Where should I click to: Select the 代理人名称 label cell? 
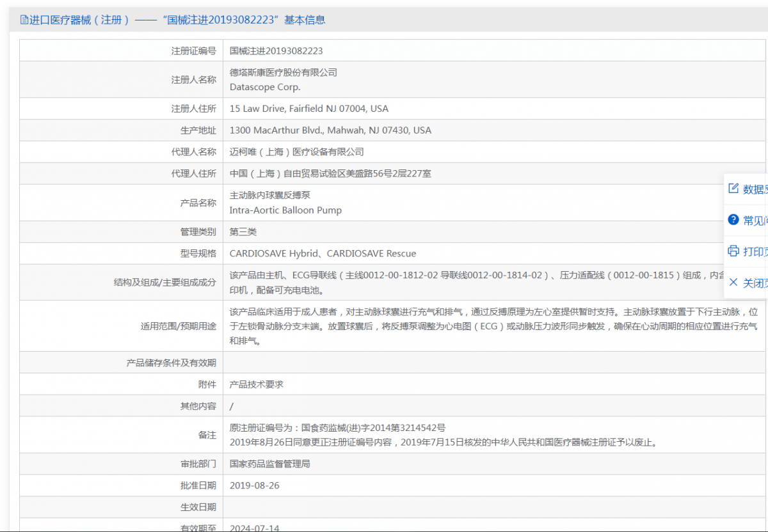coord(121,152)
